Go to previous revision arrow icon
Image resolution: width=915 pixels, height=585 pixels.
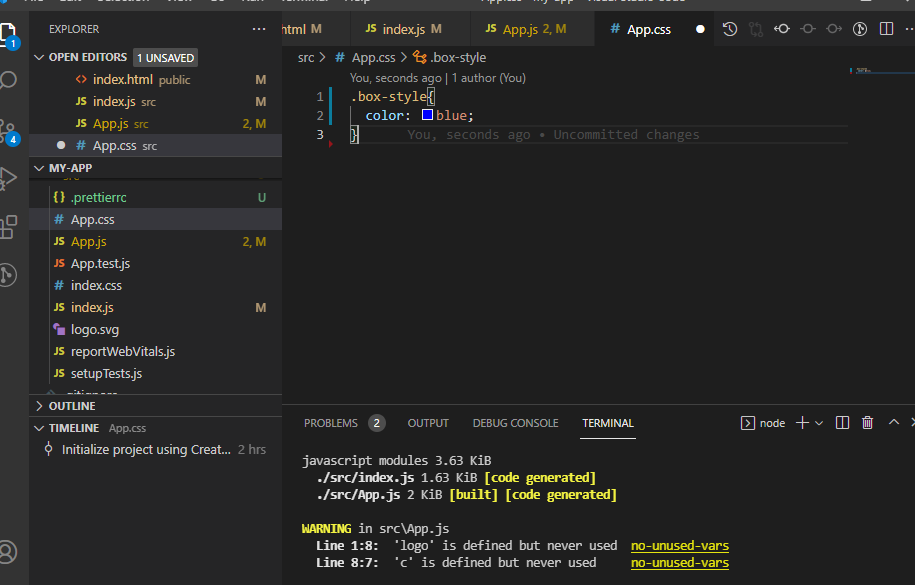pos(782,29)
